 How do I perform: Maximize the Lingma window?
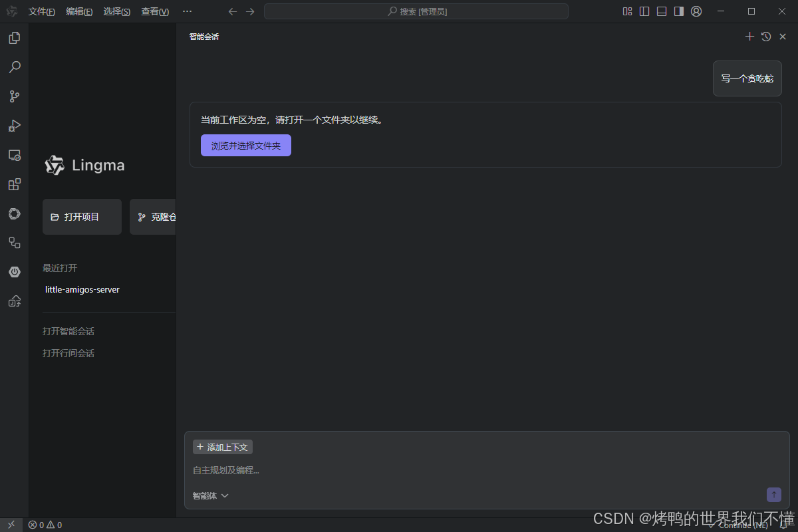pyautogui.click(x=751, y=11)
